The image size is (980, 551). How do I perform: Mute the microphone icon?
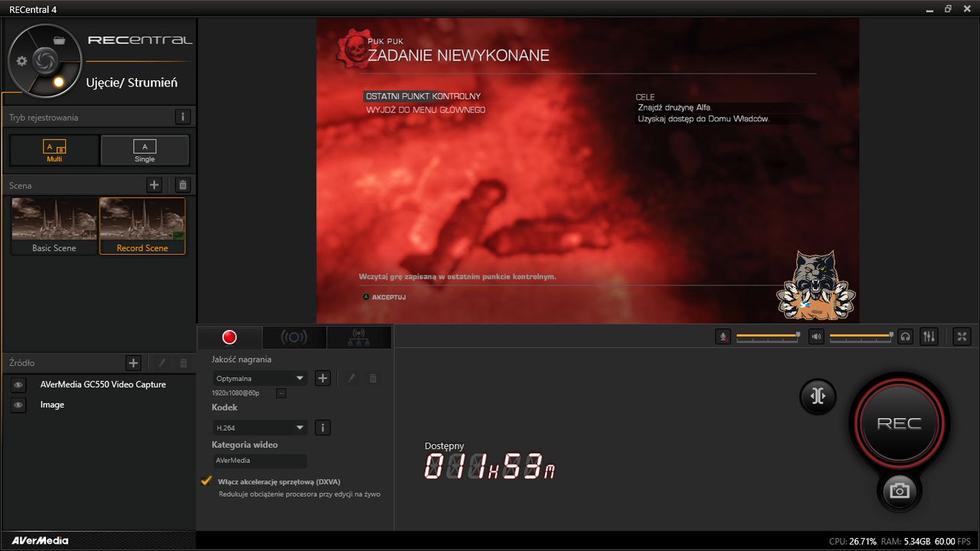[723, 336]
